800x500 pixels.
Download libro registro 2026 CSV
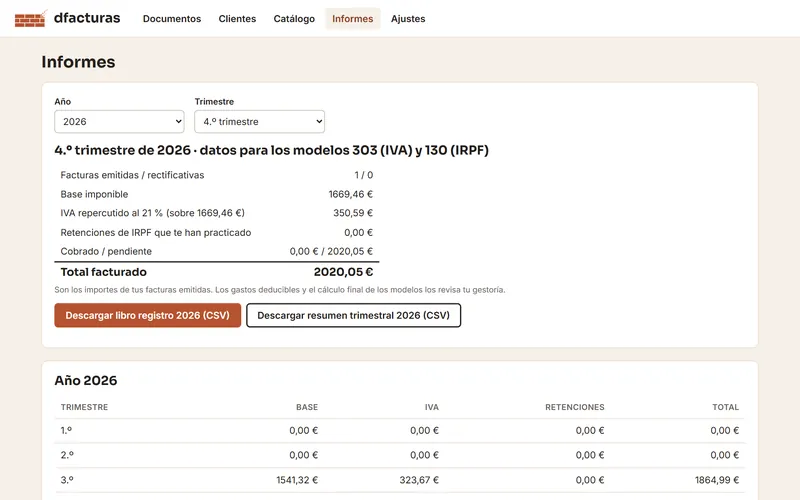pyautogui.click(x=147, y=315)
